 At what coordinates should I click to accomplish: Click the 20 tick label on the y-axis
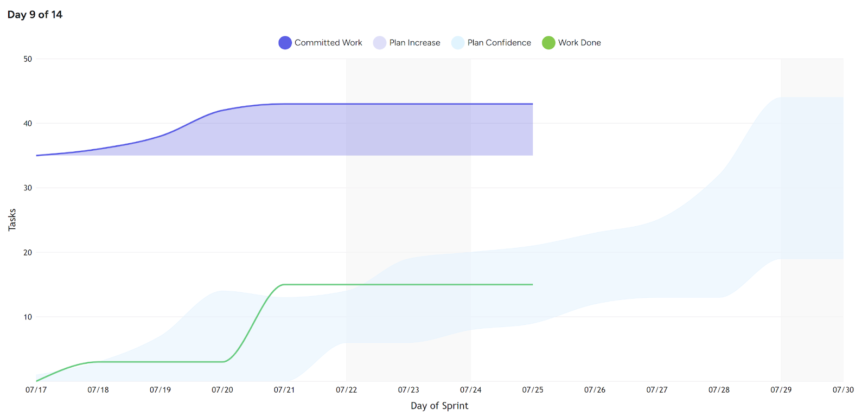coord(28,253)
